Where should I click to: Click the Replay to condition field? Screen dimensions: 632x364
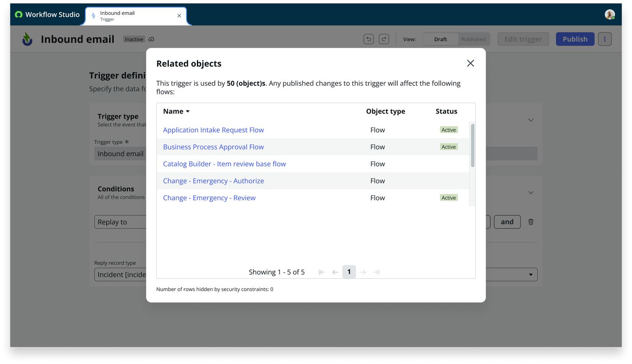[120, 222]
